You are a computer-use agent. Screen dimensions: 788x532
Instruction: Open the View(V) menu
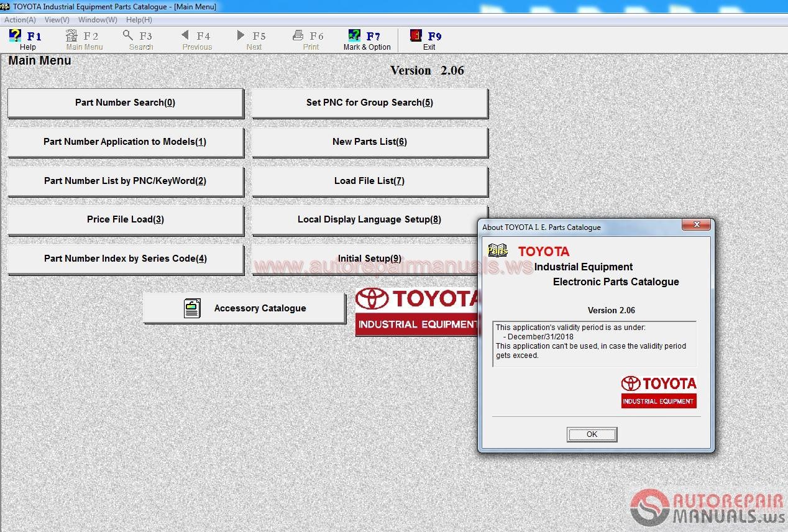point(56,19)
